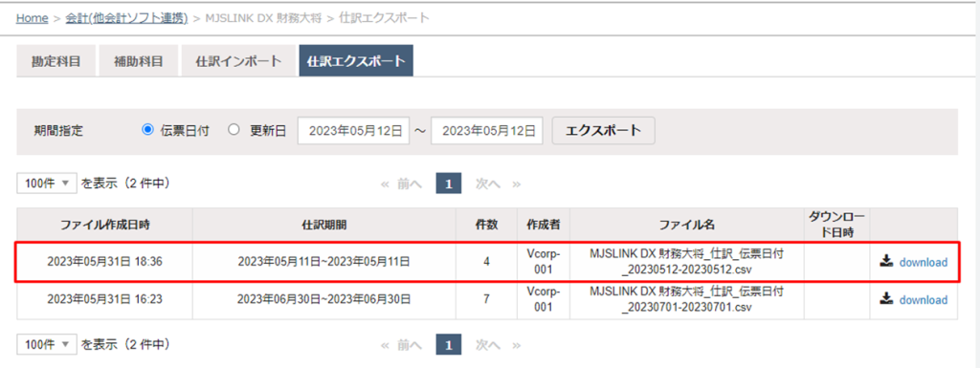Click the 仕訳期間 column header
Screen dimensions: 980x368
click(323, 225)
